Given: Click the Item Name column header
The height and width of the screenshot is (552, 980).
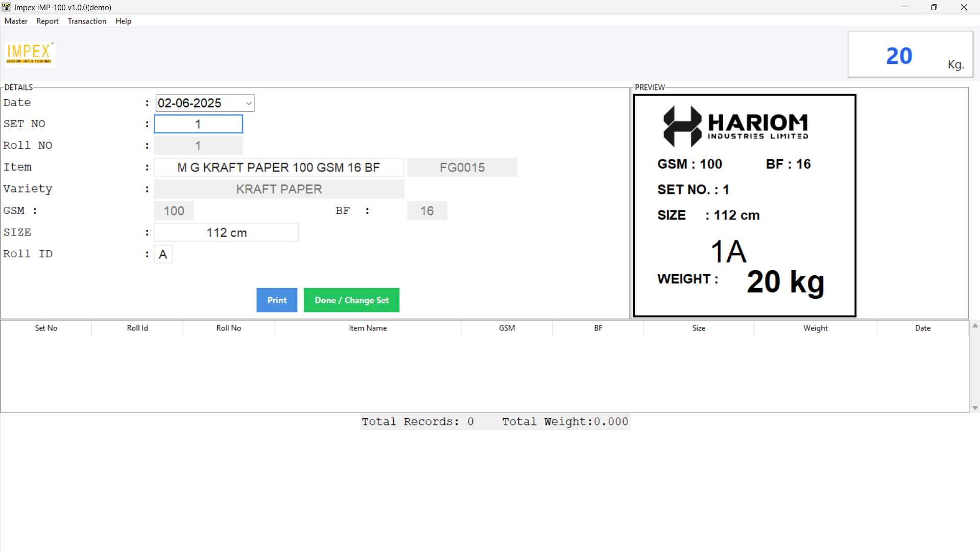Looking at the screenshot, I should [367, 328].
